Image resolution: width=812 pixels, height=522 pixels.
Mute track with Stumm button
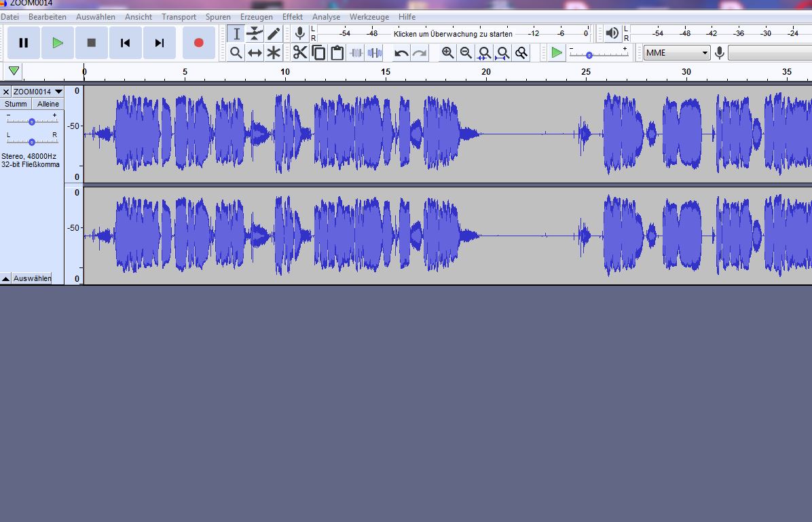pyautogui.click(x=16, y=104)
